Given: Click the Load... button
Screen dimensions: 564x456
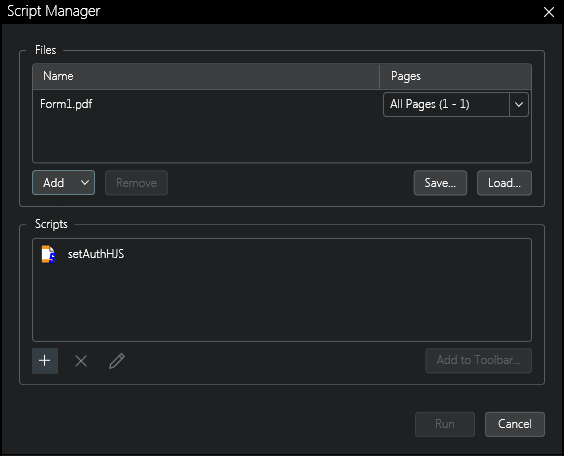Looking at the screenshot, I should [504, 183].
